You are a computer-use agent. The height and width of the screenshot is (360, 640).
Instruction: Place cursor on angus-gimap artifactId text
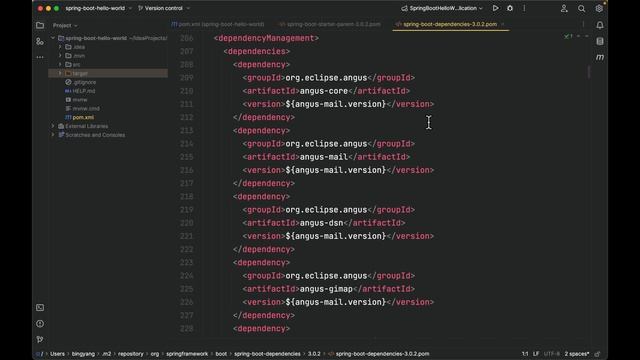point(326,289)
